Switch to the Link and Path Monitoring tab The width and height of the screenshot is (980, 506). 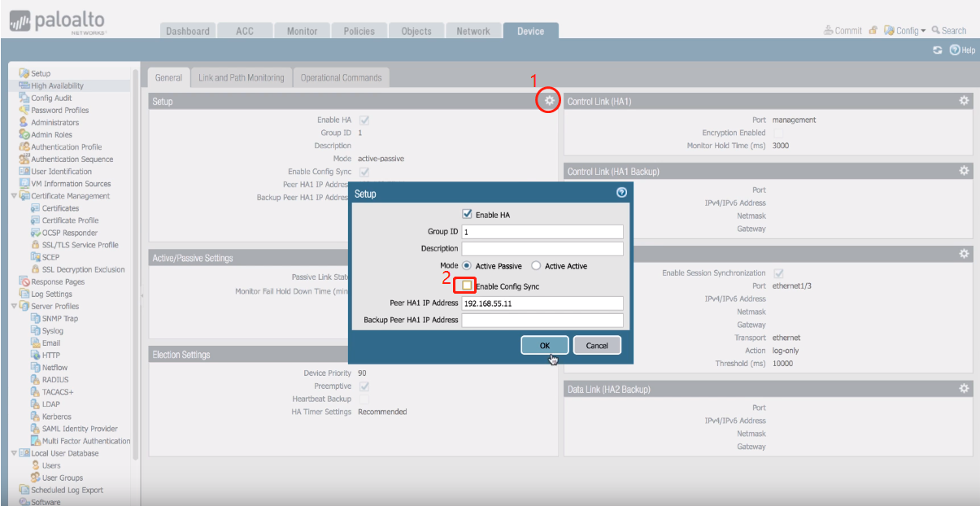click(x=242, y=78)
